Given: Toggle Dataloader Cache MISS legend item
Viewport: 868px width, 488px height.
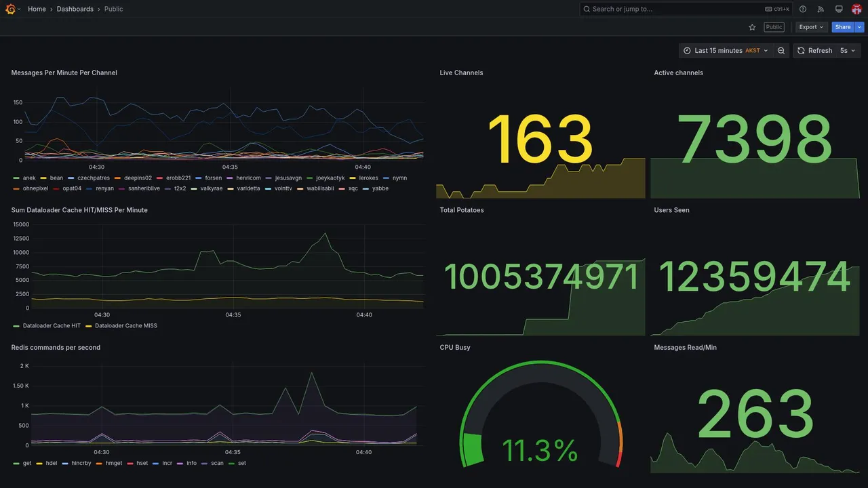Looking at the screenshot, I should point(121,326).
